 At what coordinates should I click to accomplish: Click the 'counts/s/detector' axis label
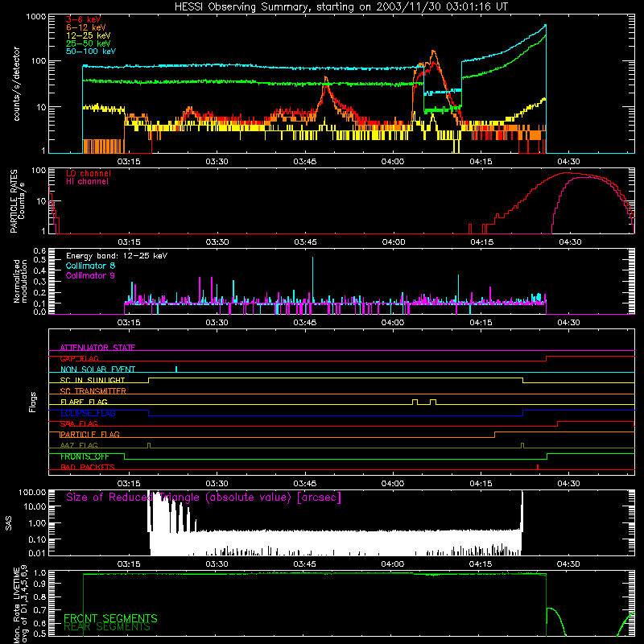(x=16, y=84)
